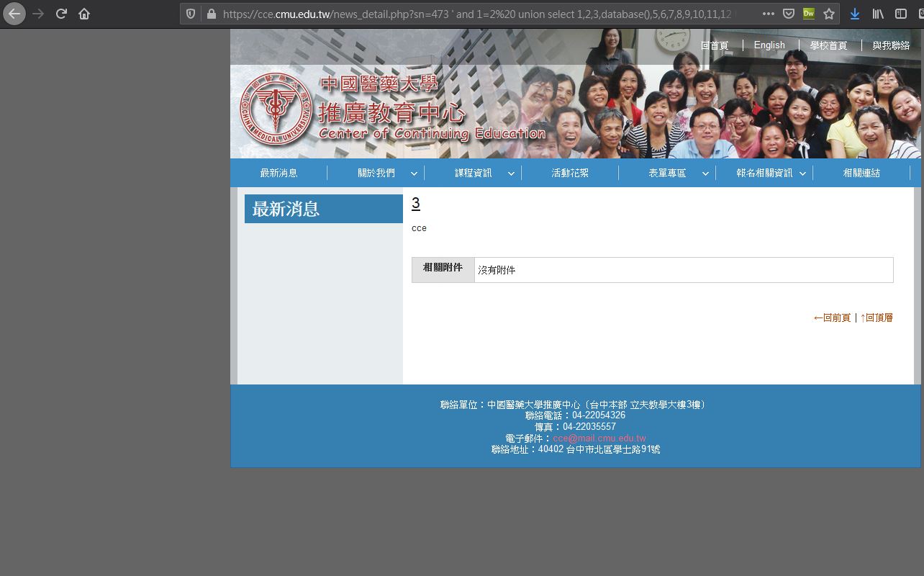Click the 聯絡地址 footer address line
The image size is (924, 576).
[x=576, y=449]
